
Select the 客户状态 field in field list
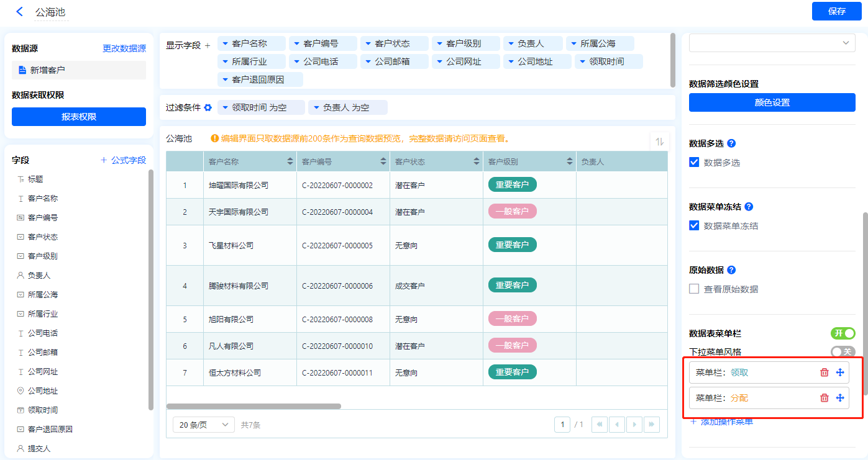[x=42, y=237]
